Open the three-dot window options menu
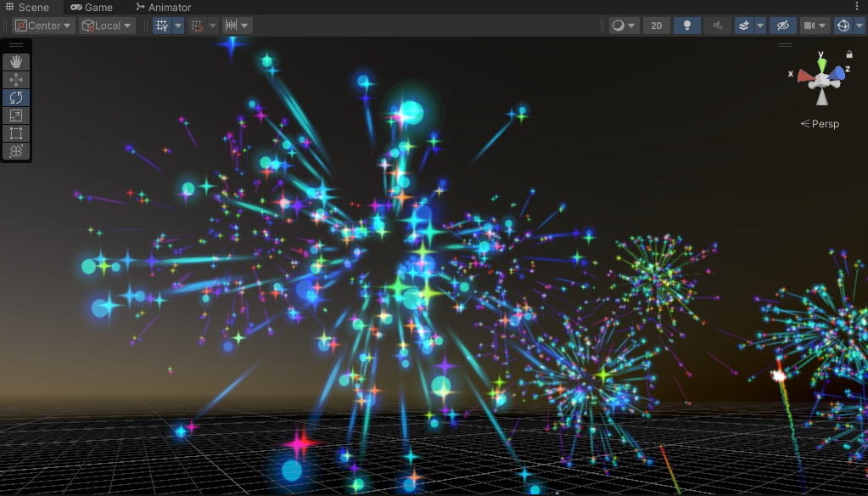Viewport: 868px width, 496px height. (x=858, y=7)
